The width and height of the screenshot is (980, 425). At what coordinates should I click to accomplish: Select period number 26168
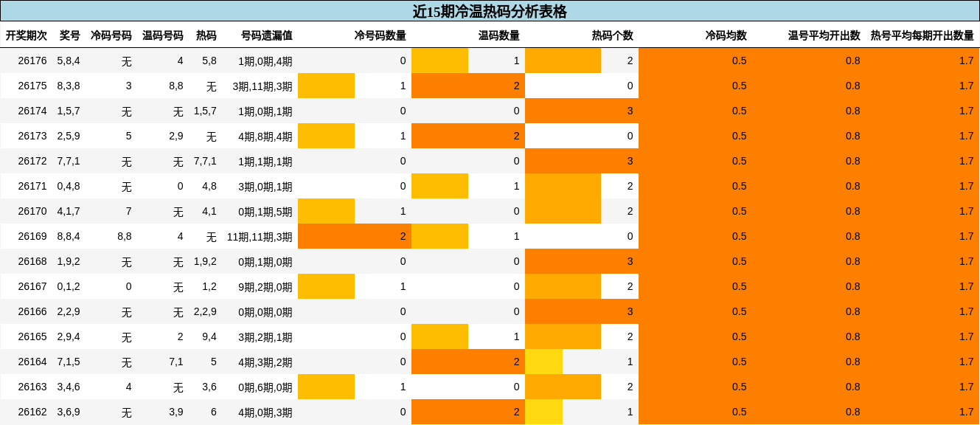click(32, 261)
